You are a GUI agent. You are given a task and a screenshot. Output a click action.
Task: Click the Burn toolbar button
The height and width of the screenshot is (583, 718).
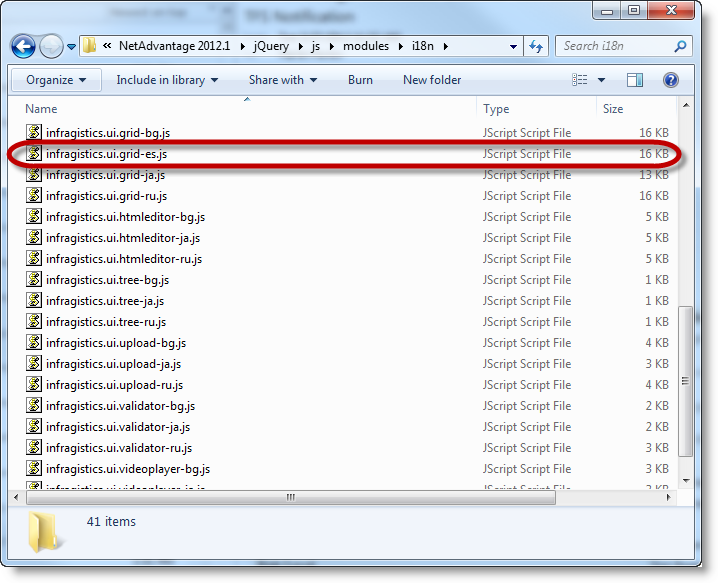(x=360, y=80)
